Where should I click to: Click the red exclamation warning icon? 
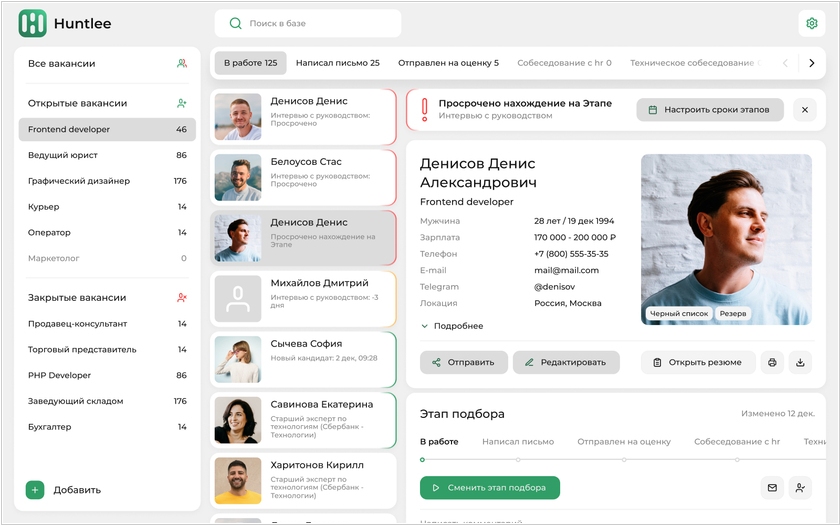[424, 109]
